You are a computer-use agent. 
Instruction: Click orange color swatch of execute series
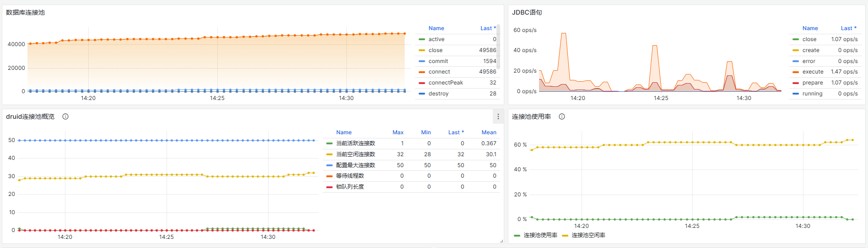pyautogui.click(x=796, y=72)
